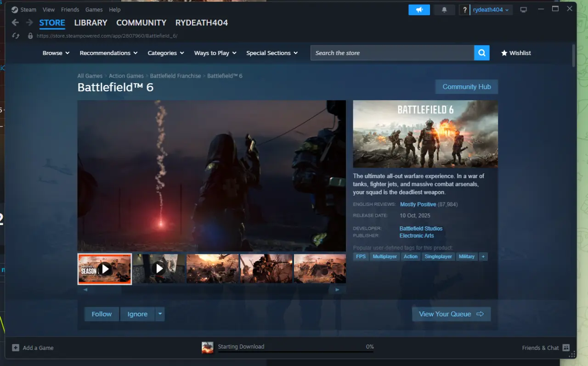Open the View menu
The width and height of the screenshot is (588, 366).
tap(48, 10)
